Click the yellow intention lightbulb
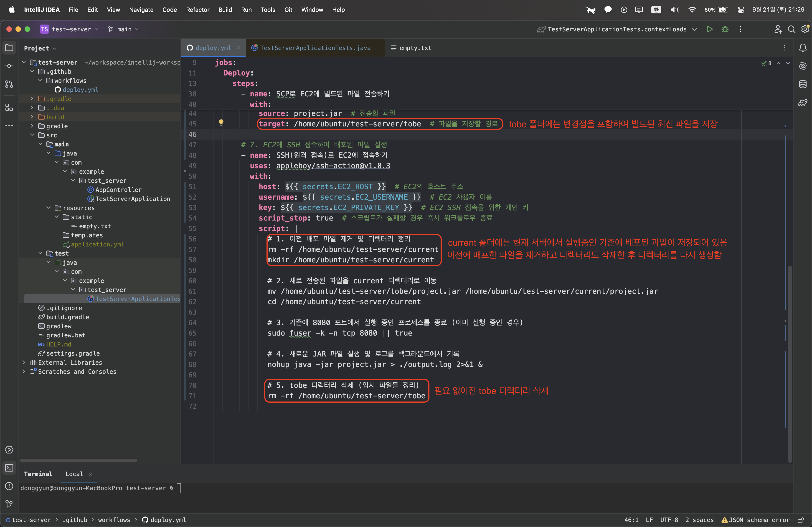 [221, 122]
